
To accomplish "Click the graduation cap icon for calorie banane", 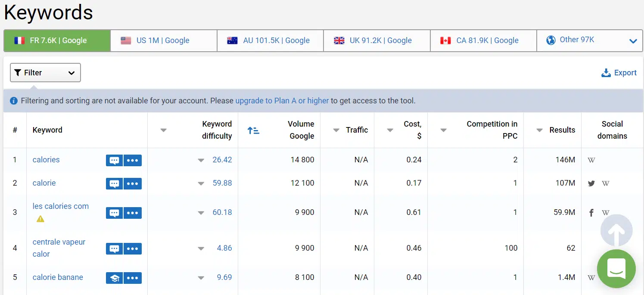I will pyautogui.click(x=114, y=278).
